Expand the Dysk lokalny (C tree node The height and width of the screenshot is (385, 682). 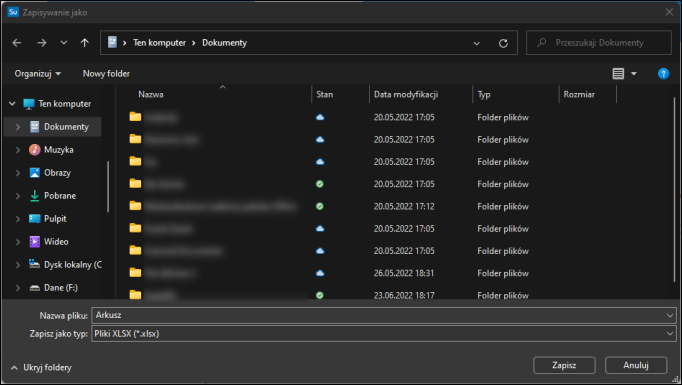18,264
